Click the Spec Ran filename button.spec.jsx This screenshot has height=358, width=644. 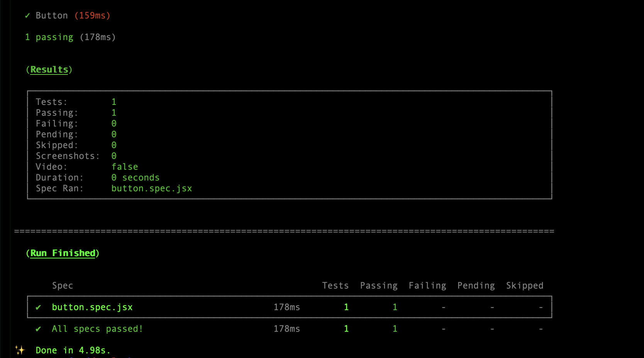tap(152, 188)
